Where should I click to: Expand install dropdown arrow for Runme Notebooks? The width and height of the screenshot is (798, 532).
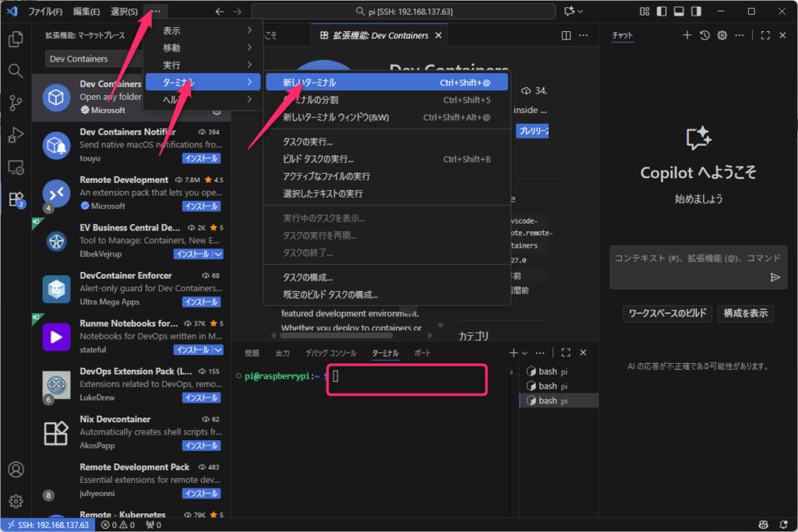(x=219, y=350)
